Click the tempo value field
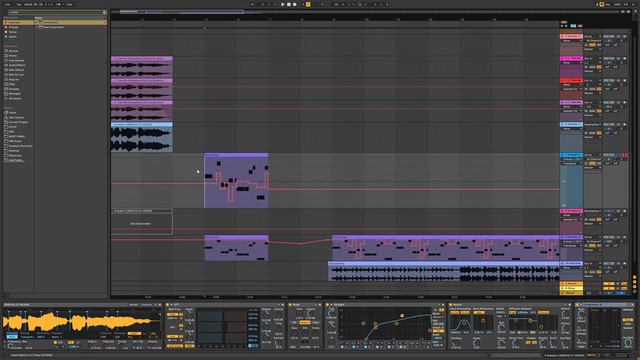 [28, 4]
